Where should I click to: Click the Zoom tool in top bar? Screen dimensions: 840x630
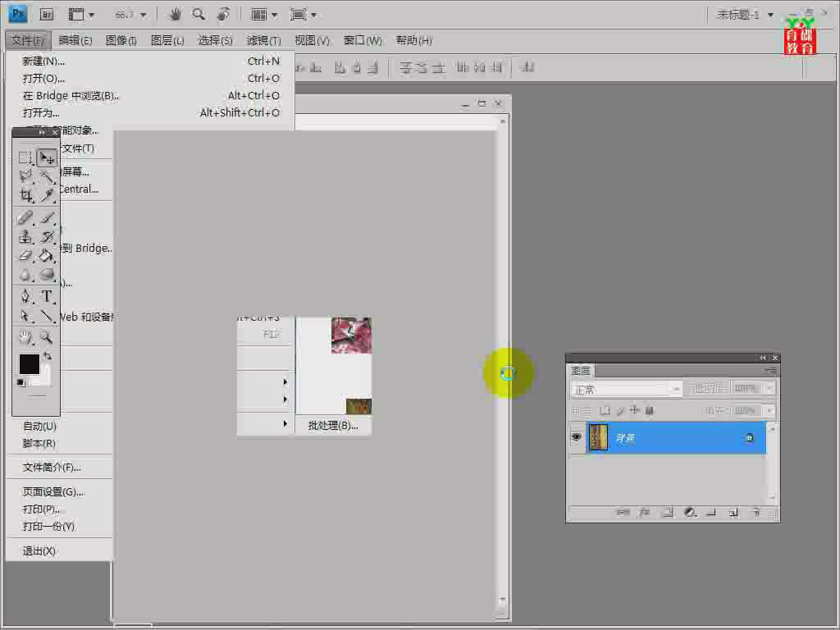[x=199, y=15]
